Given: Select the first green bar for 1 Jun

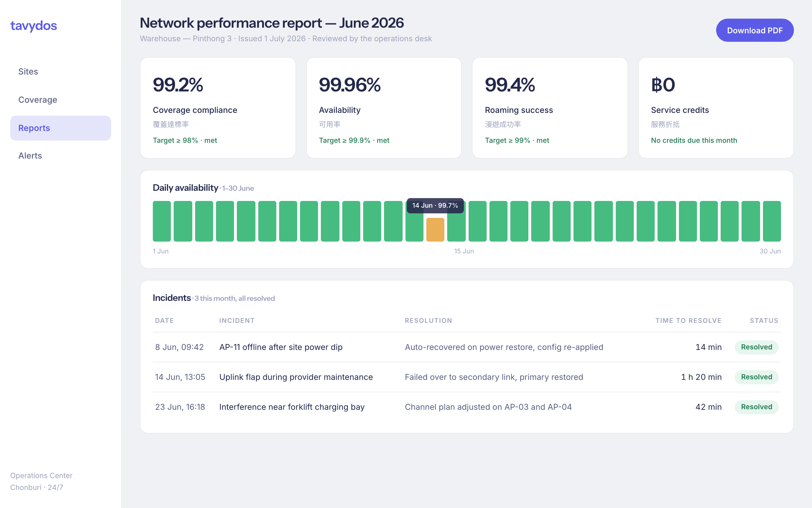Looking at the screenshot, I should click(162, 222).
